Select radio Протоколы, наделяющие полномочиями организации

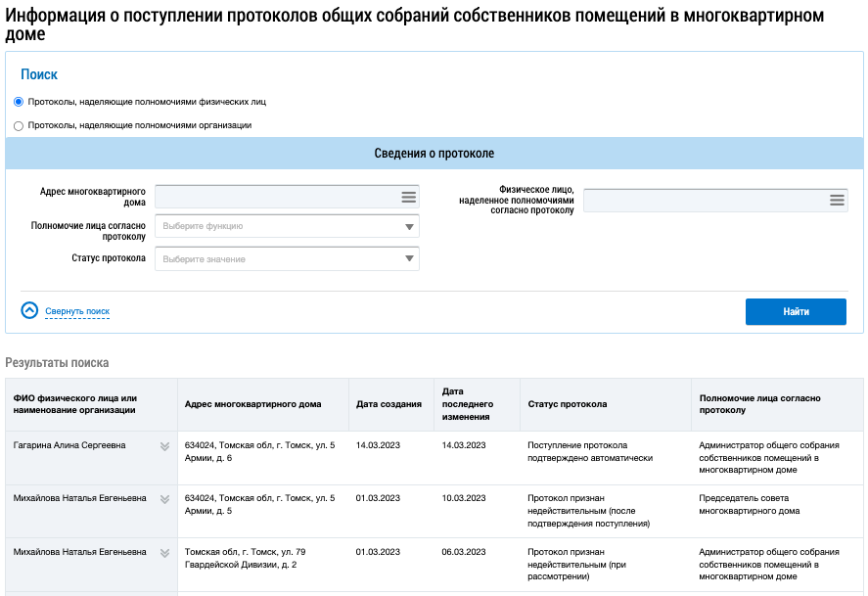19,125
